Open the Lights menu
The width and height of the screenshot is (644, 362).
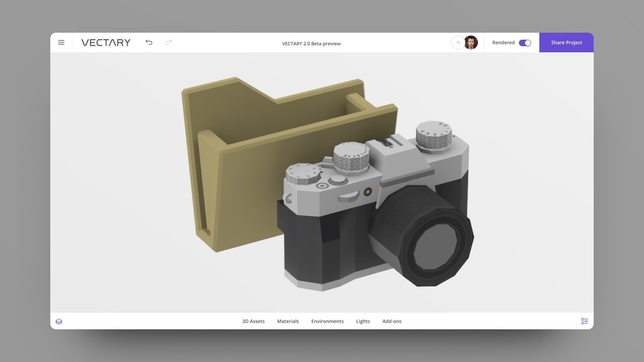363,321
